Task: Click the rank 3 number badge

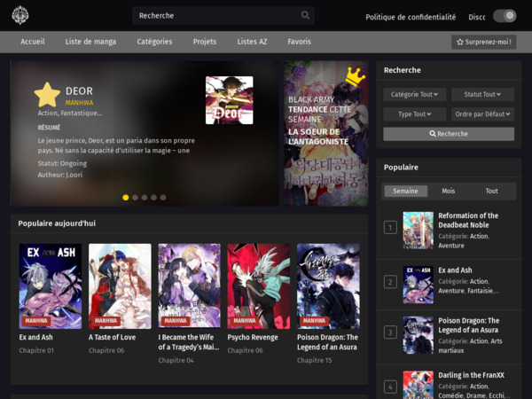Action: 390,332
